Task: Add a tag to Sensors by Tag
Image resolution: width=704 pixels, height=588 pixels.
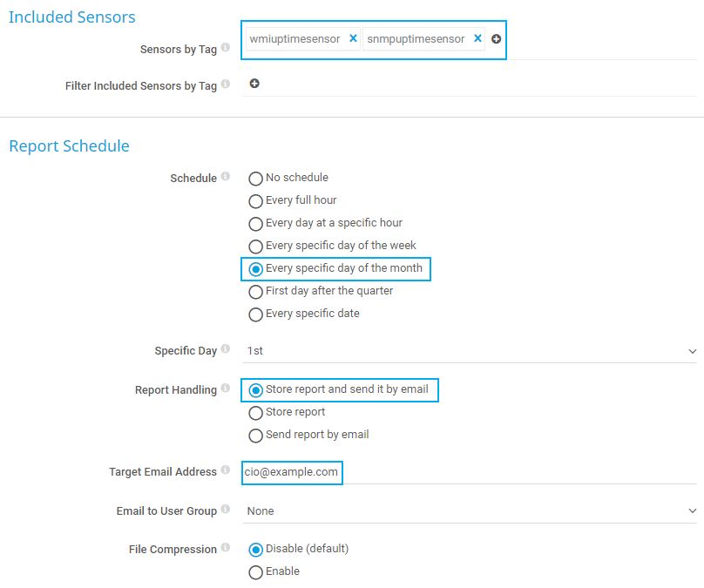Action: (x=496, y=39)
